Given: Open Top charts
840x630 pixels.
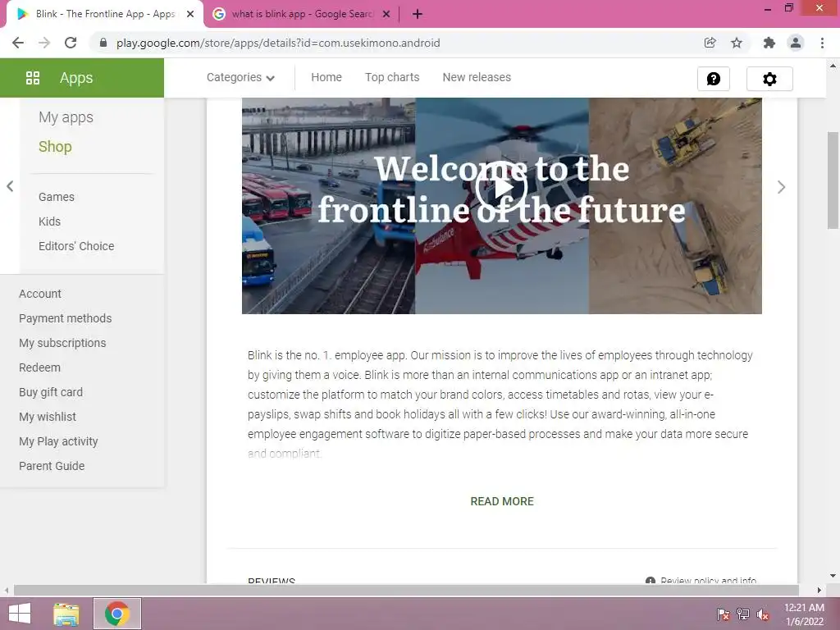Looking at the screenshot, I should pos(392,77).
